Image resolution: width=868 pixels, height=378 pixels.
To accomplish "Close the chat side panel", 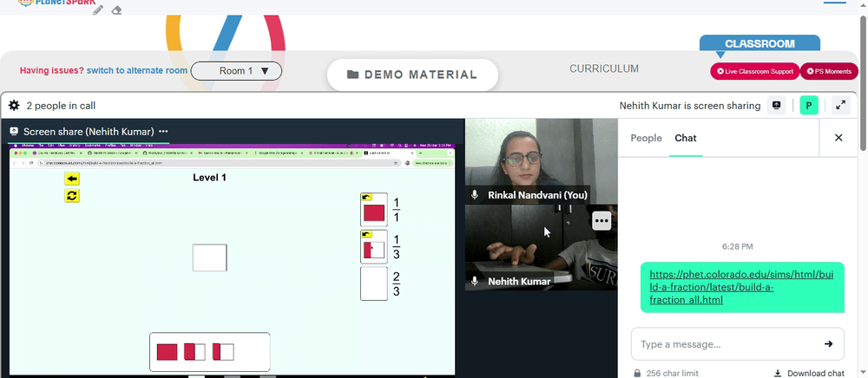I will pos(838,138).
